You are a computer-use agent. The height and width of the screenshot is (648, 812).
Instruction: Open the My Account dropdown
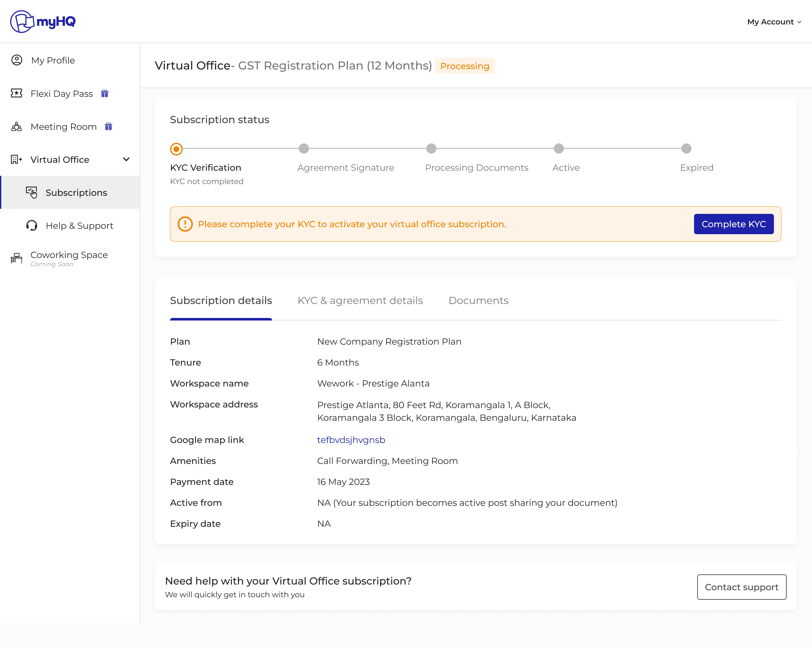[774, 22]
